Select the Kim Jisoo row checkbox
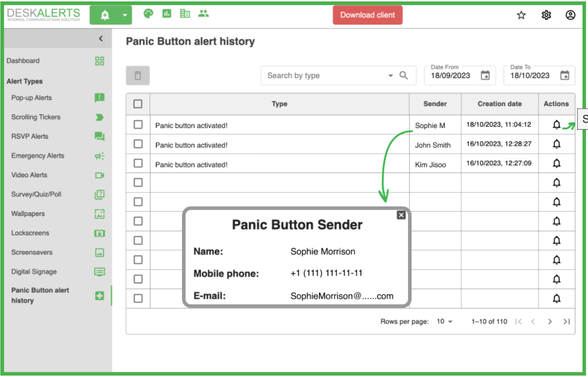The image size is (588, 377). (138, 163)
